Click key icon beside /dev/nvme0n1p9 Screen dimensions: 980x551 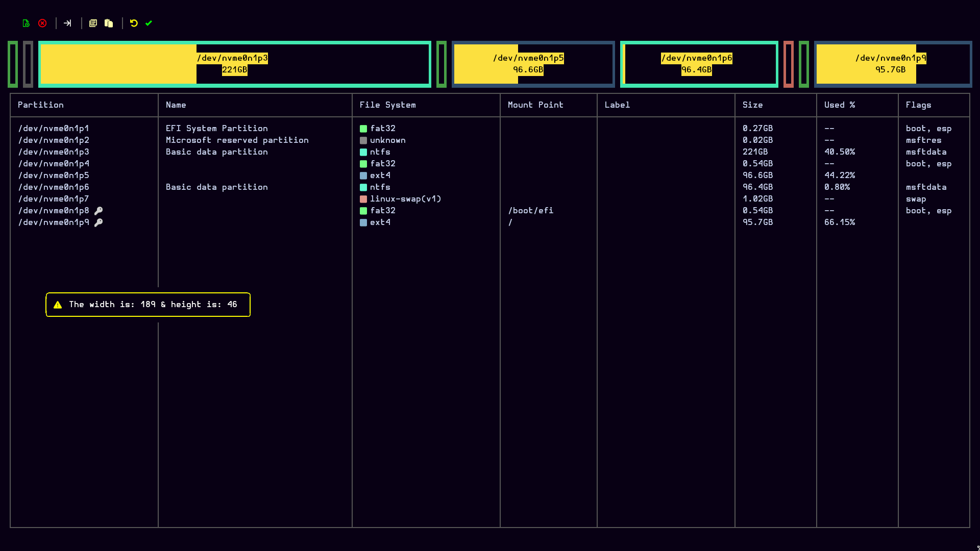(x=99, y=222)
